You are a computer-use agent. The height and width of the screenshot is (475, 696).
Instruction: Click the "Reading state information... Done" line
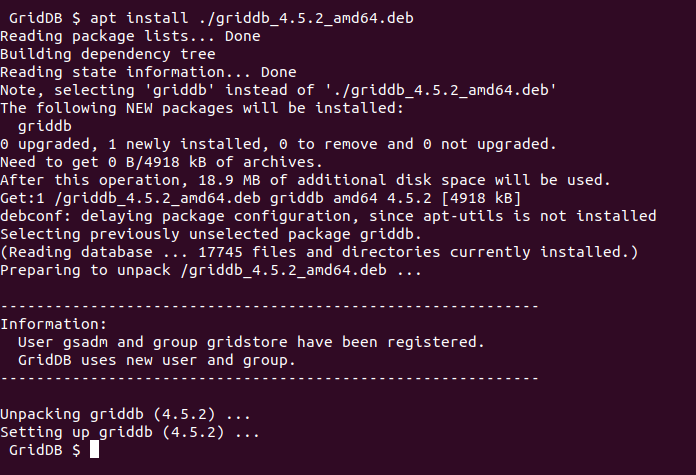(x=148, y=72)
